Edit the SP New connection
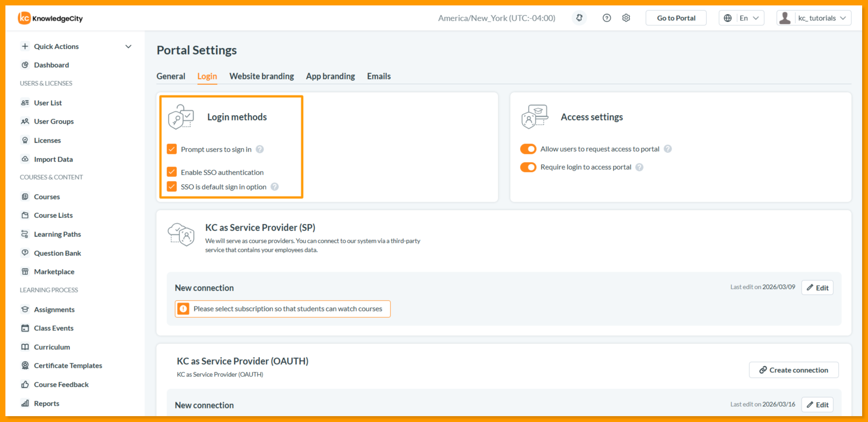Screen dimensions: 868x422 pyautogui.click(x=817, y=288)
